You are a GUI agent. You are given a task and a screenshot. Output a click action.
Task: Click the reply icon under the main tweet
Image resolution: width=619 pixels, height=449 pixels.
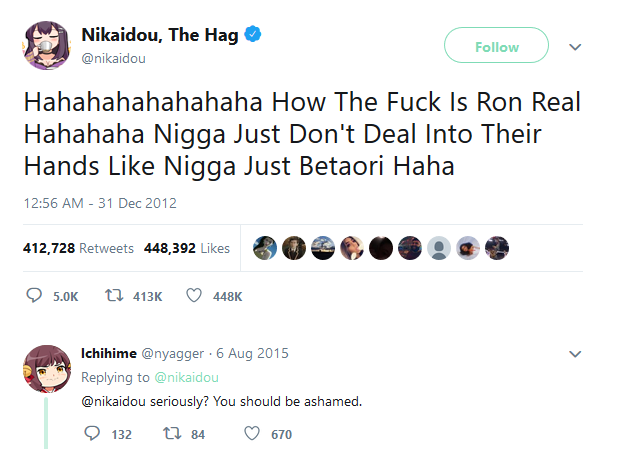34,296
